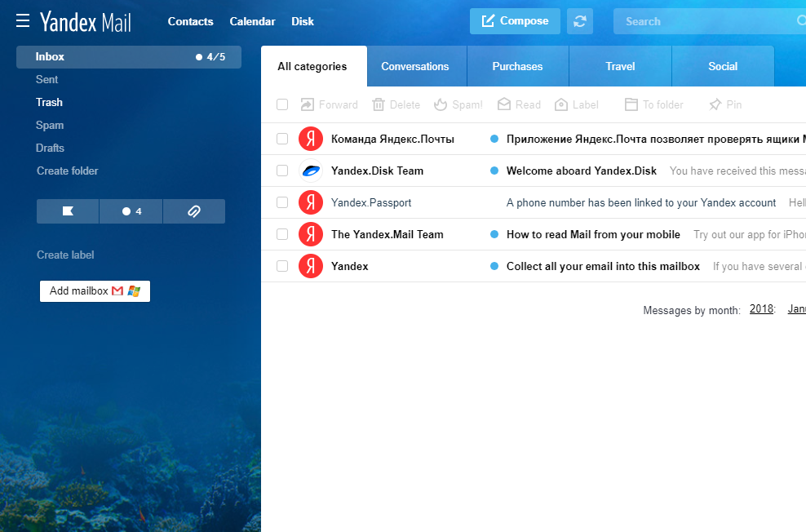Open the Label tool
The width and height of the screenshot is (806, 532).
click(x=577, y=105)
